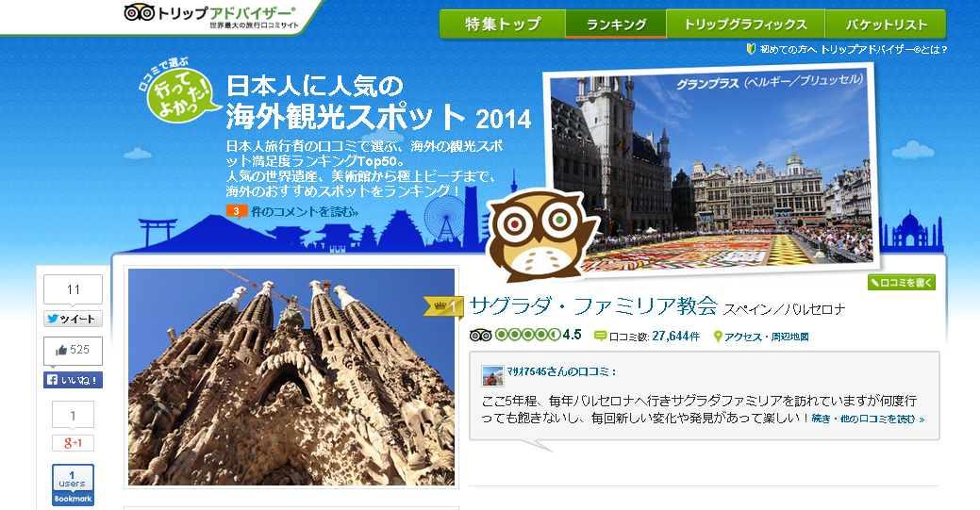Click the 口コミを書く green button

tap(902, 282)
